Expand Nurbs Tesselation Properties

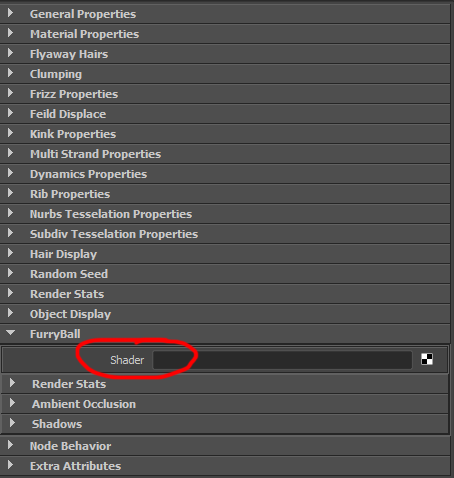(10, 213)
